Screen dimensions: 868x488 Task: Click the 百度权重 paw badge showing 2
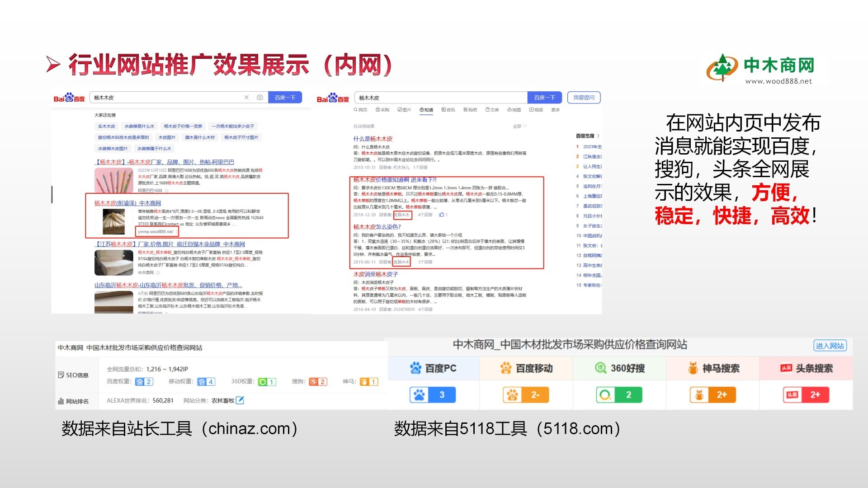(x=144, y=382)
